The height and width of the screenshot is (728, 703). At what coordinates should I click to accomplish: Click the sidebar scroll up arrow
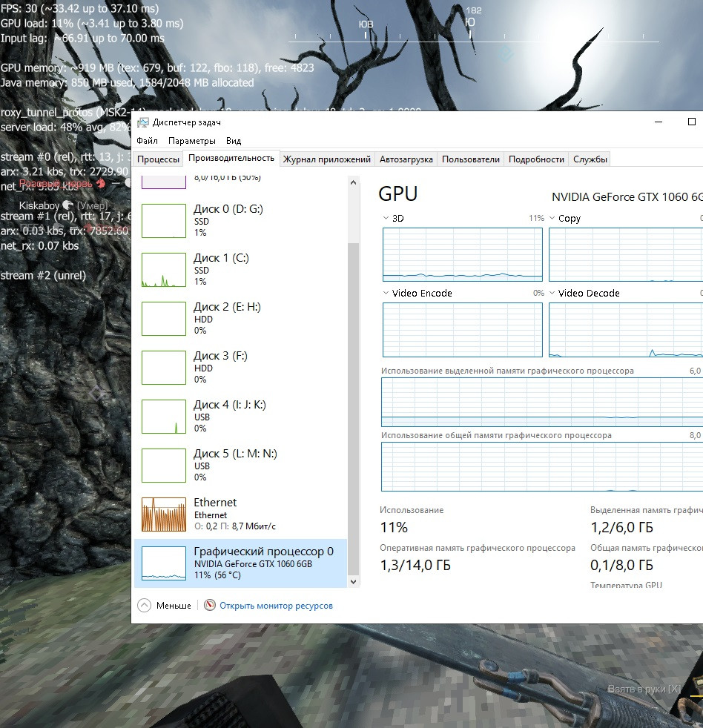click(x=354, y=182)
